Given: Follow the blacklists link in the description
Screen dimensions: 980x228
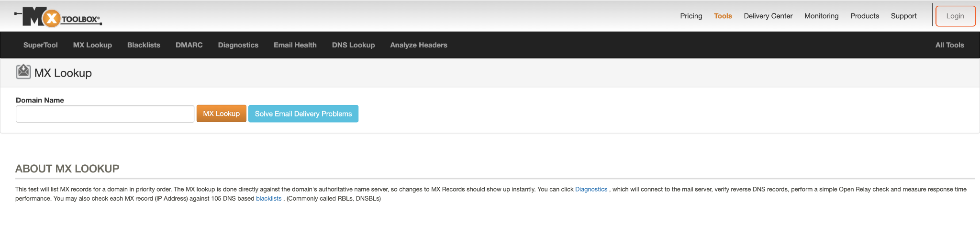Looking at the screenshot, I should [268, 199].
